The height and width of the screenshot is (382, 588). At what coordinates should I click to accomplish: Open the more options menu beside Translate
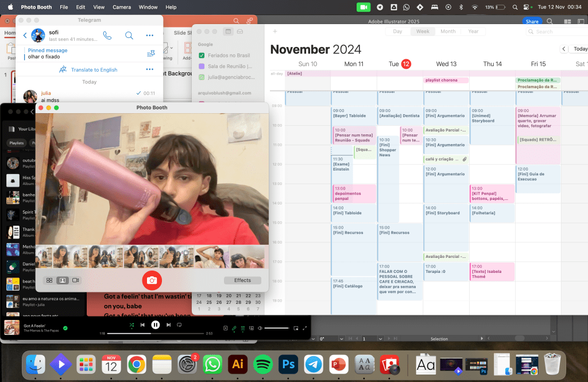coord(150,70)
